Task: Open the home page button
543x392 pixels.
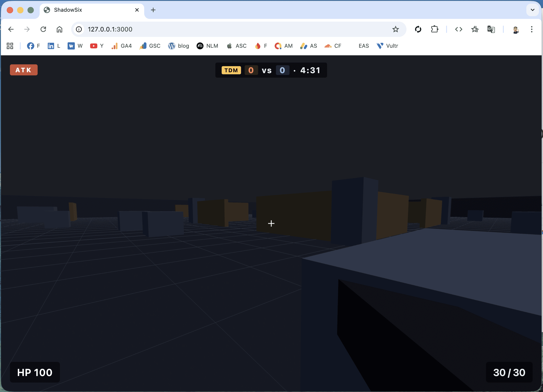Action: (59, 29)
